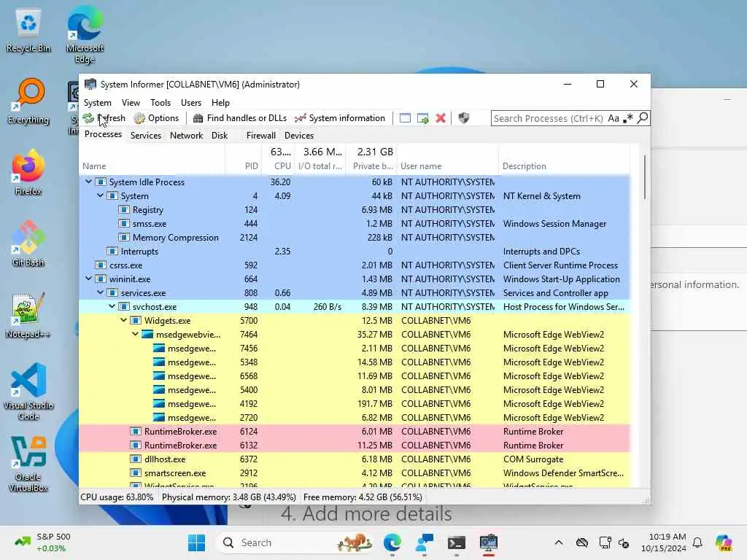Viewport: 747px width, 560px height.
Task: Open Notepad++ desktop icon
Action: click(x=28, y=315)
